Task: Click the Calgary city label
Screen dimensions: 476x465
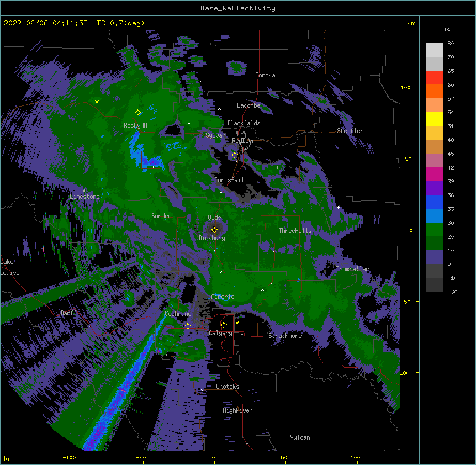Action: (220, 333)
